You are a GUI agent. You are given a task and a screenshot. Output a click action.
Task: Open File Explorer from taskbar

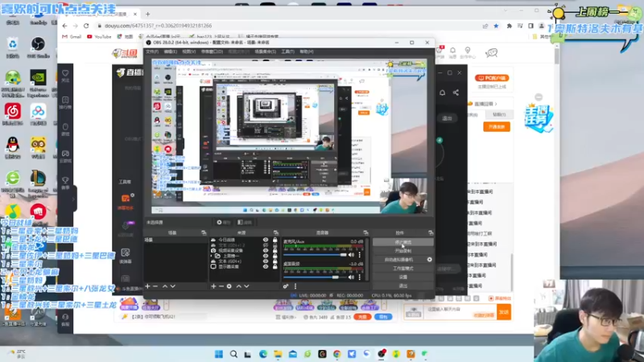tap(278, 354)
